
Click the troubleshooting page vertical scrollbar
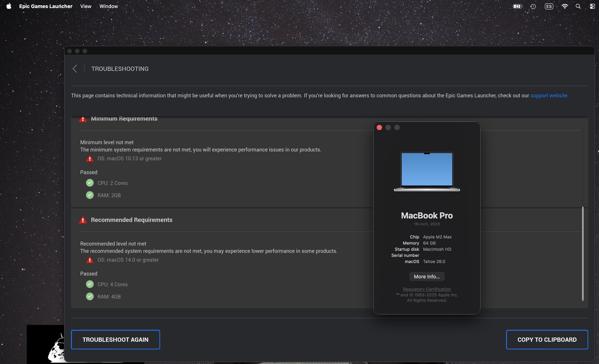[x=583, y=254]
